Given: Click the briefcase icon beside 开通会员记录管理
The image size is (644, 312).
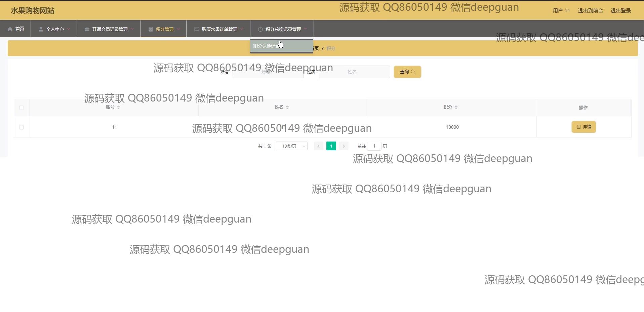Looking at the screenshot, I should coord(87,29).
